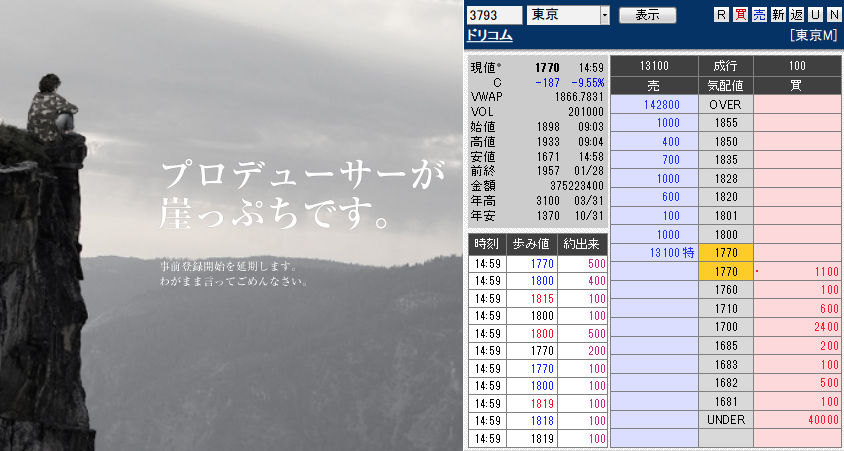Click ask price 1835

[726, 160]
